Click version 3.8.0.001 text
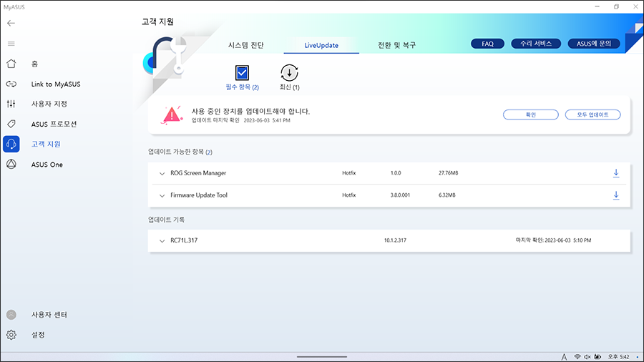Image resolution: width=644 pixels, height=362 pixels. (400, 195)
